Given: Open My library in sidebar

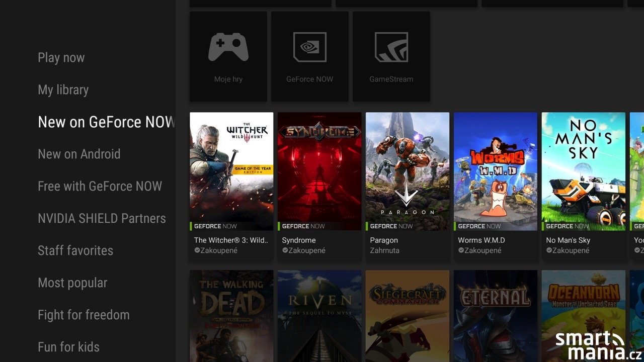Looking at the screenshot, I should pos(63,89).
